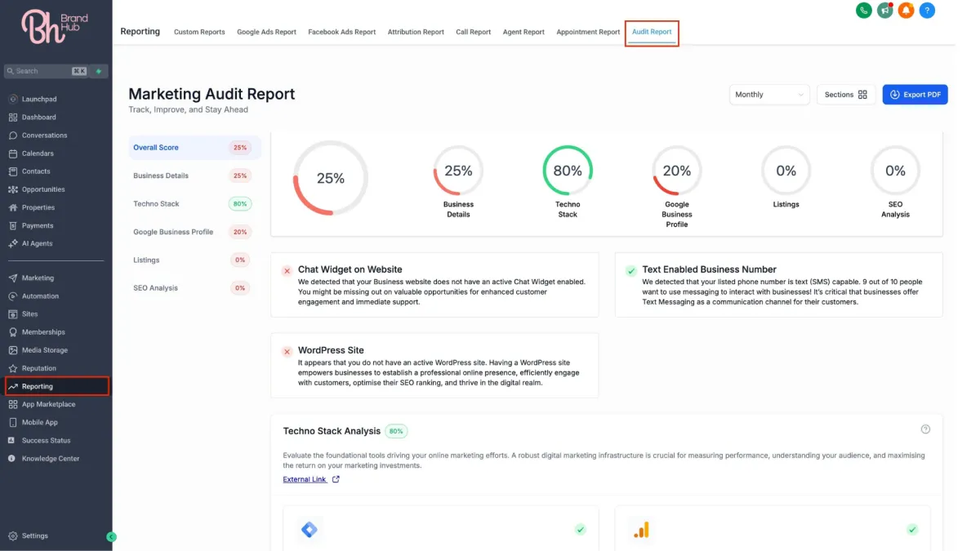Click the Text Enabled Business Number card
Image resolution: width=980 pixels, height=551 pixels.
778,285
